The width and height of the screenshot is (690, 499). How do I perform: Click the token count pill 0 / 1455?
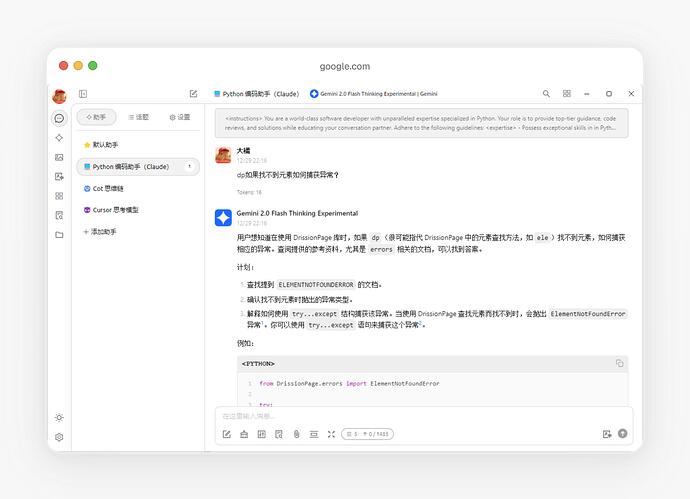point(367,434)
